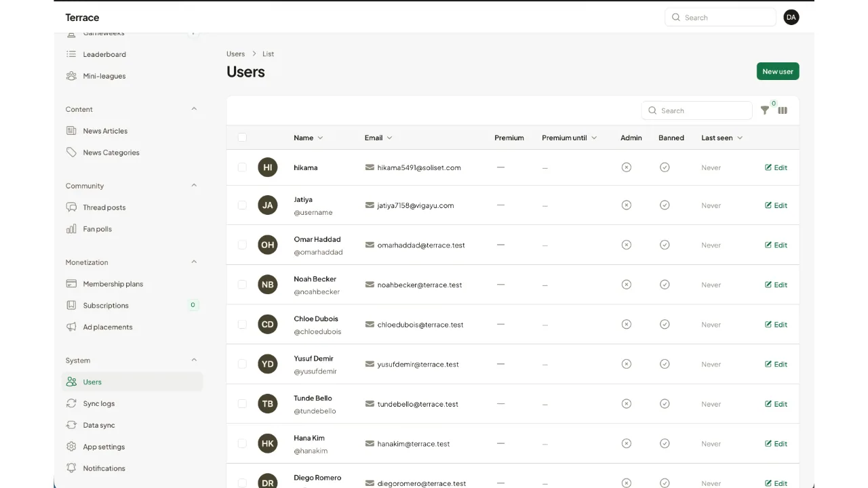868x488 pixels.
Task: Check the Jatiya row checkbox
Action: point(242,205)
